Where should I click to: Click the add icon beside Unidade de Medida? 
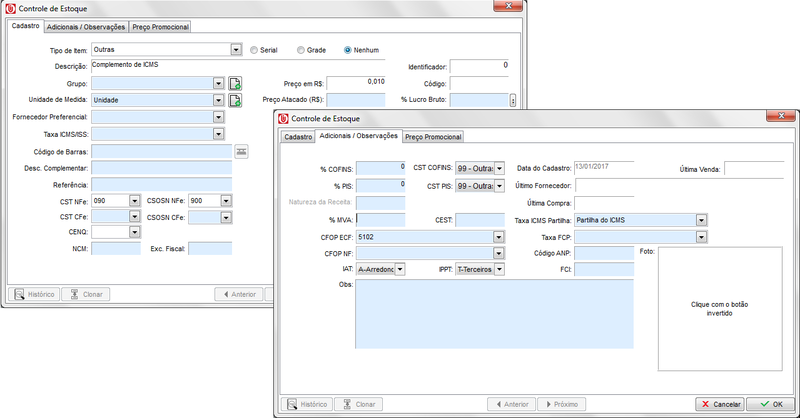(235, 100)
